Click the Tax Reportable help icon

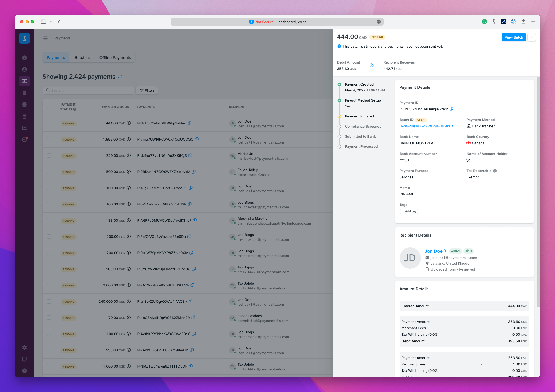[495, 171]
